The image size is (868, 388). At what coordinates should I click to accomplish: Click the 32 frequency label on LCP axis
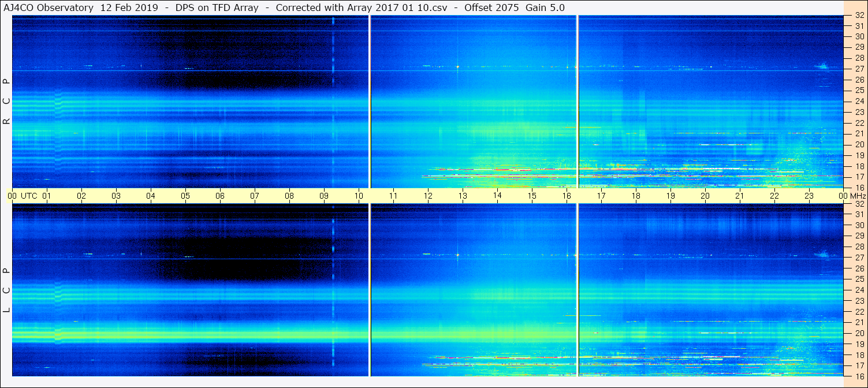(859, 204)
